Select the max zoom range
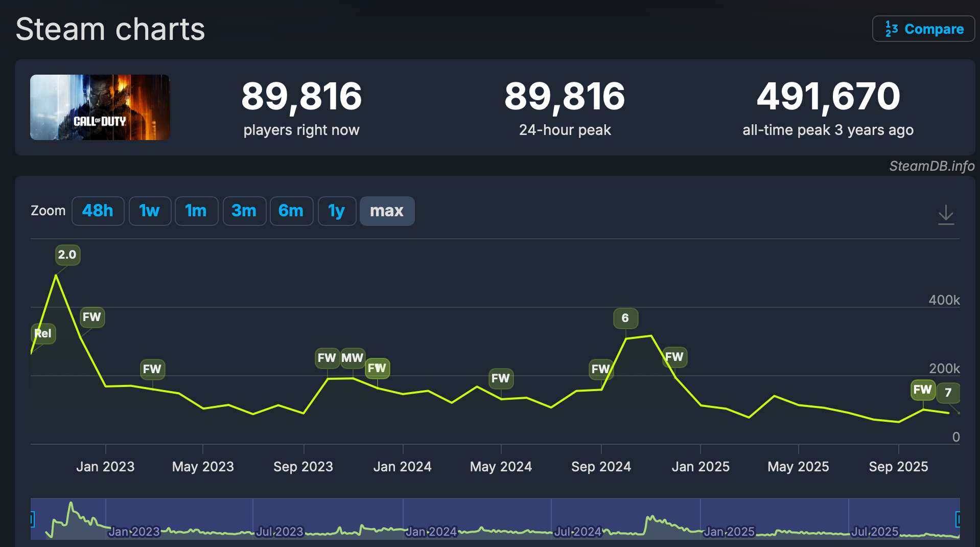The image size is (980, 547). tap(387, 211)
